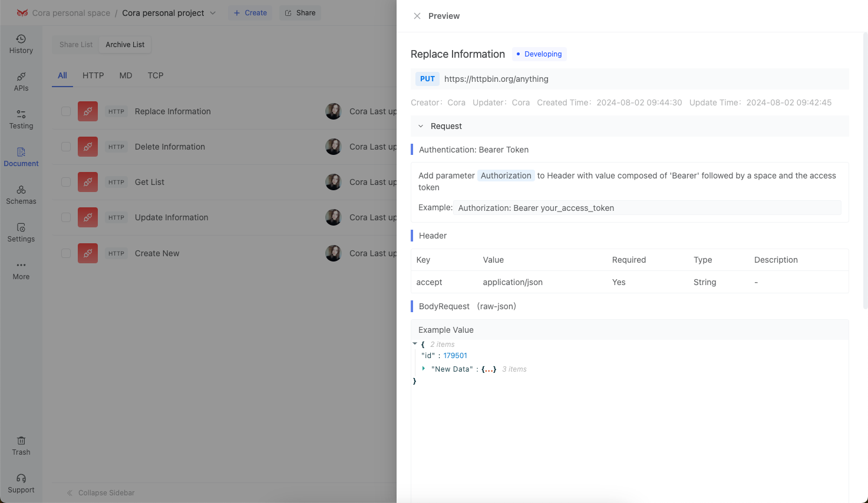Click Cora's avatar in Replace Information row
Viewport: 868px width, 503px height.
click(x=334, y=111)
